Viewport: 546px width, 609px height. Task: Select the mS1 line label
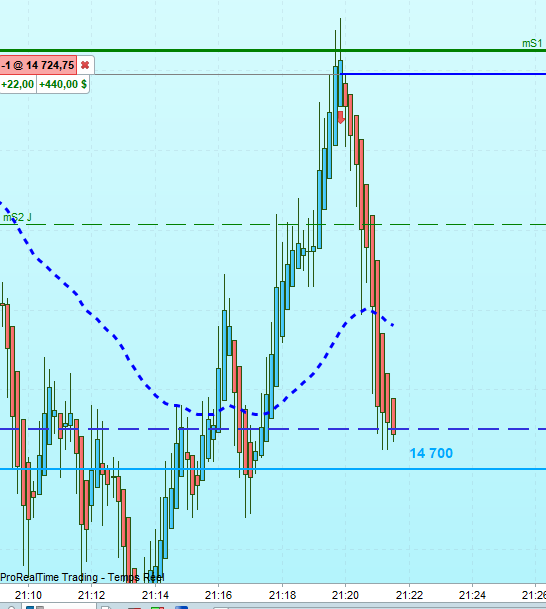pos(532,43)
